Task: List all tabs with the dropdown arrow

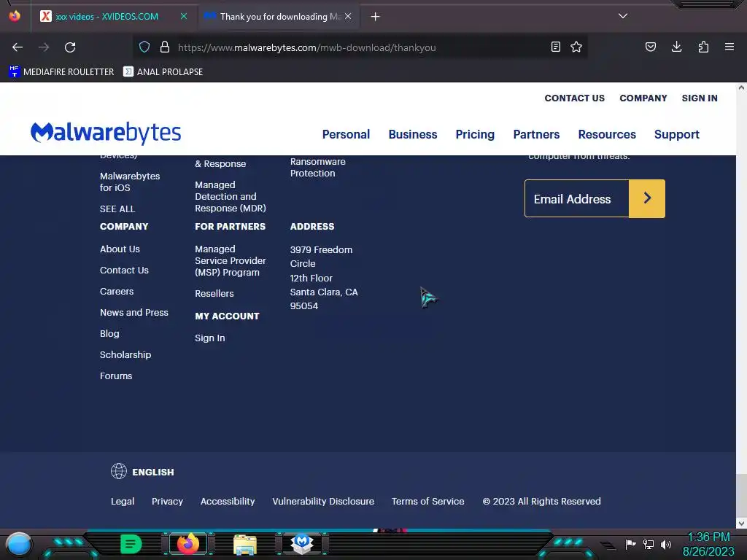Action: [623, 16]
